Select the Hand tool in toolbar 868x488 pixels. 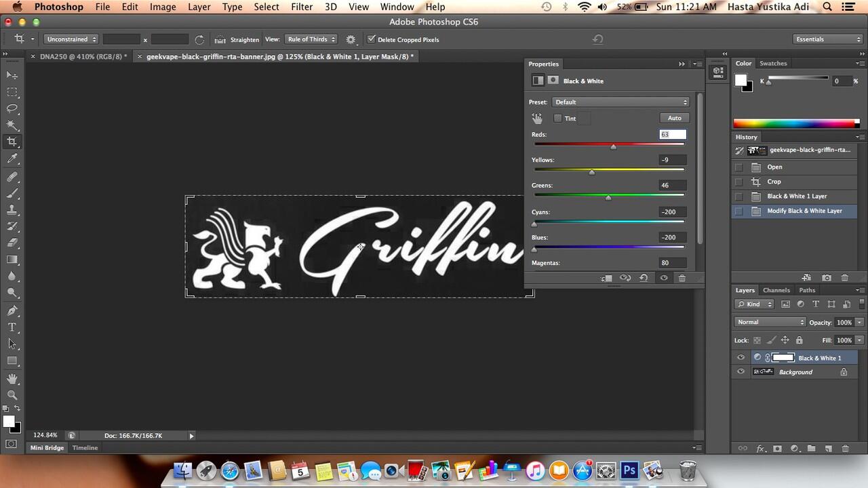point(12,378)
